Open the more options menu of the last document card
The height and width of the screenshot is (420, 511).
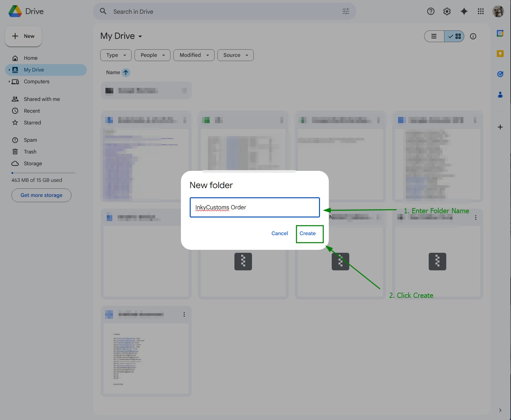pyautogui.click(x=184, y=315)
